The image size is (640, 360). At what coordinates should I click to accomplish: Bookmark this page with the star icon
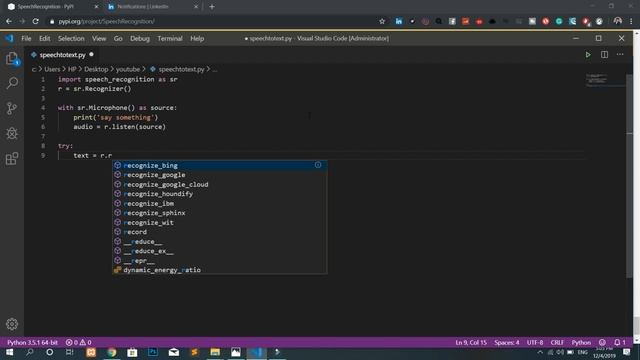point(382,21)
